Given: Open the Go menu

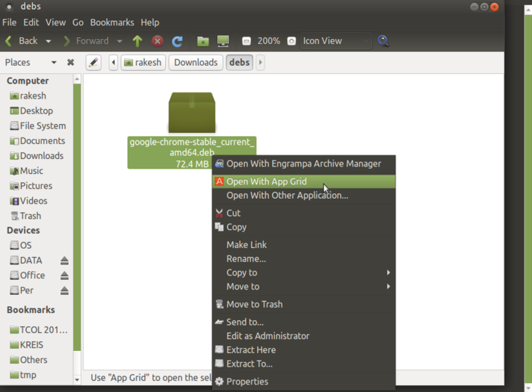Looking at the screenshot, I should click(78, 22).
